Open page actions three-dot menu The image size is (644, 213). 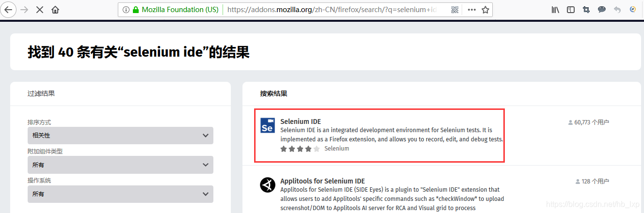[472, 10]
